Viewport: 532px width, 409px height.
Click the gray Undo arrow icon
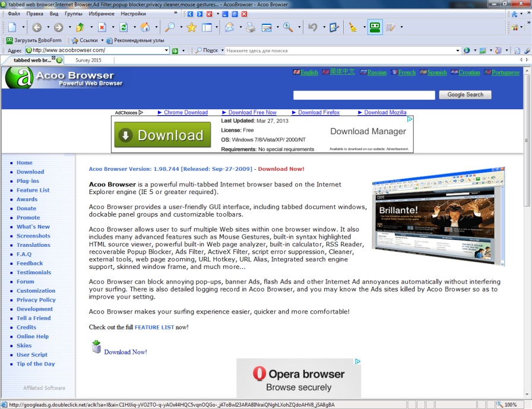(x=312, y=27)
